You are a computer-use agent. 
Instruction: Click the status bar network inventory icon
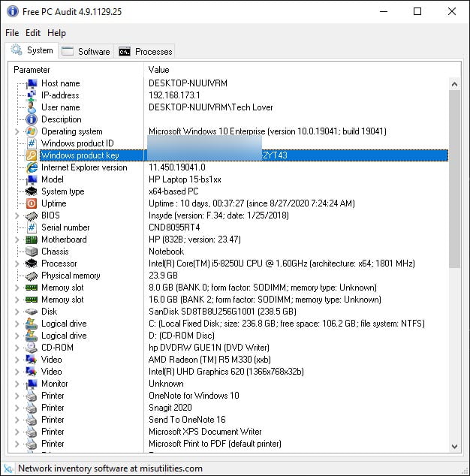[8, 468]
